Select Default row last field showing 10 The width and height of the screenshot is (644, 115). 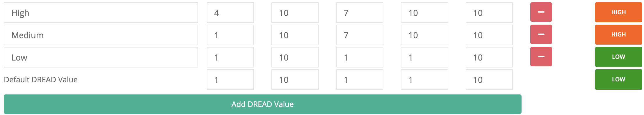[x=489, y=80]
